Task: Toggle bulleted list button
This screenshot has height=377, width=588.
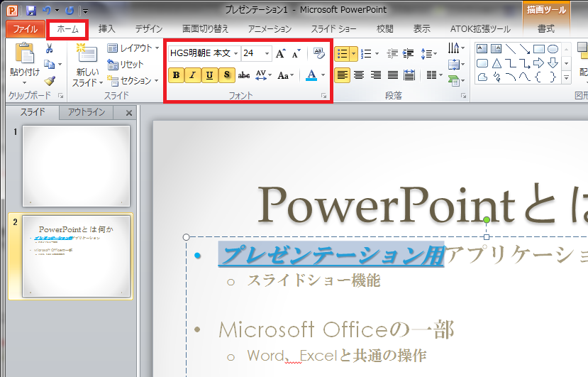Action: 343,54
